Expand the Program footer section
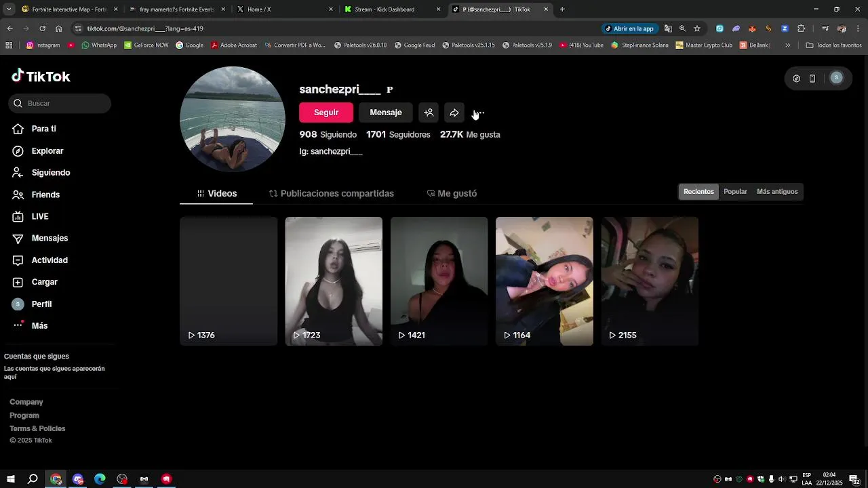The image size is (868, 488). [x=24, y=415]
